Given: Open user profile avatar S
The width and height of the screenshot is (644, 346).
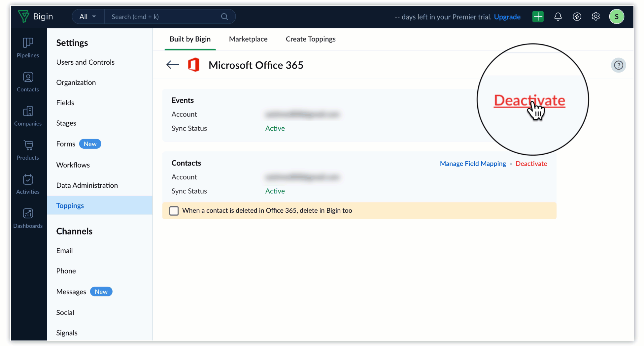Looking at the screenshot, I should (x=617, y=16).
